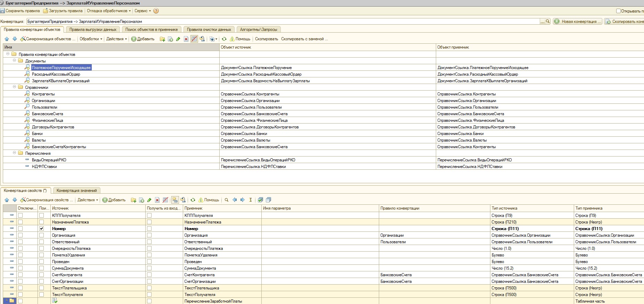Image resolution: width=644 pixels, height=304 pixels.
Task: Open Сервис dropdown menu
Action: 143,11
